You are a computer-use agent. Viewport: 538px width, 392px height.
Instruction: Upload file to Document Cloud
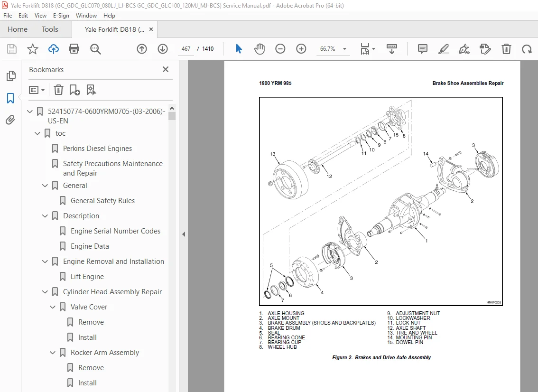(54, 49)
